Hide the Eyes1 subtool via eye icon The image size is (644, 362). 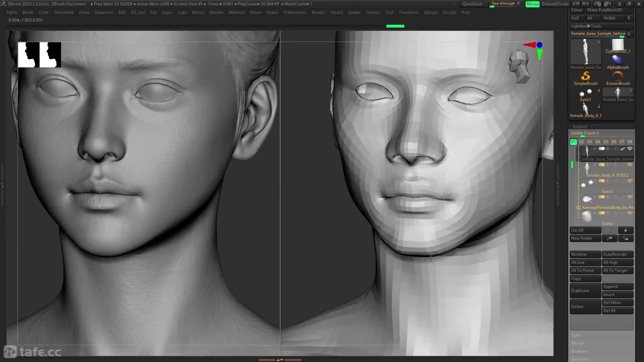pos(630,181)
